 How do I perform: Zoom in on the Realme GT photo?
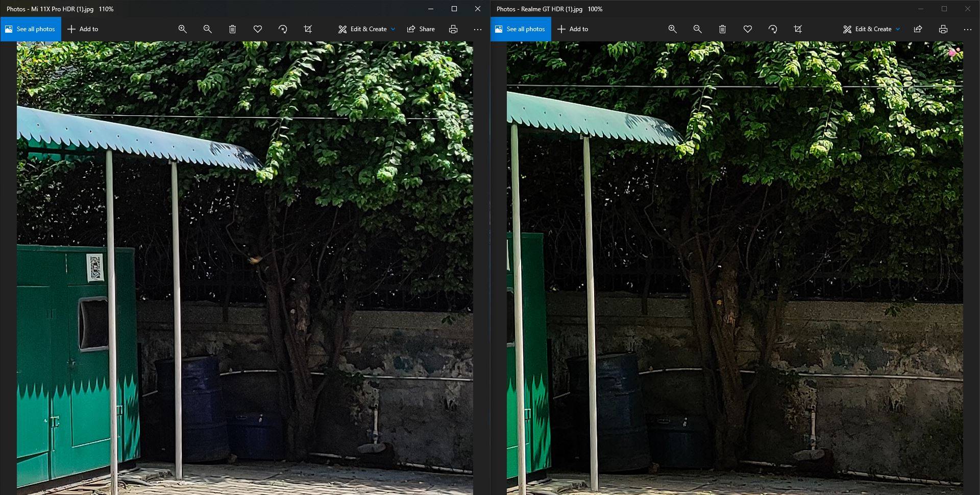[672, 29]
